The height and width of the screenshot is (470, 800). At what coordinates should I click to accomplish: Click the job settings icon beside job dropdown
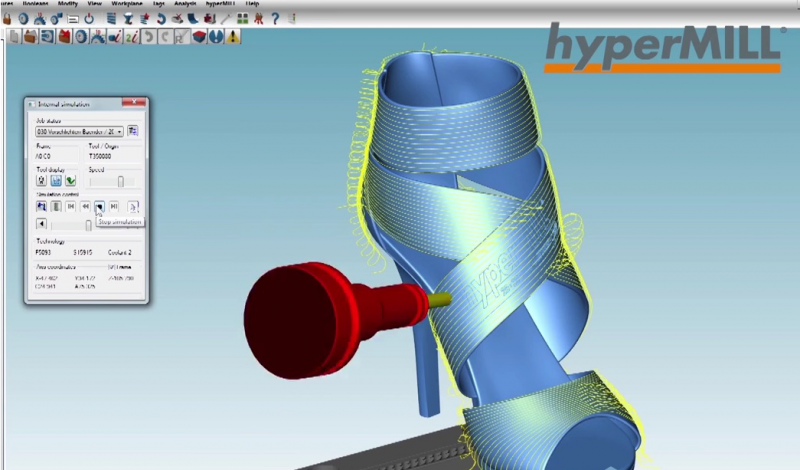point(133,131)
